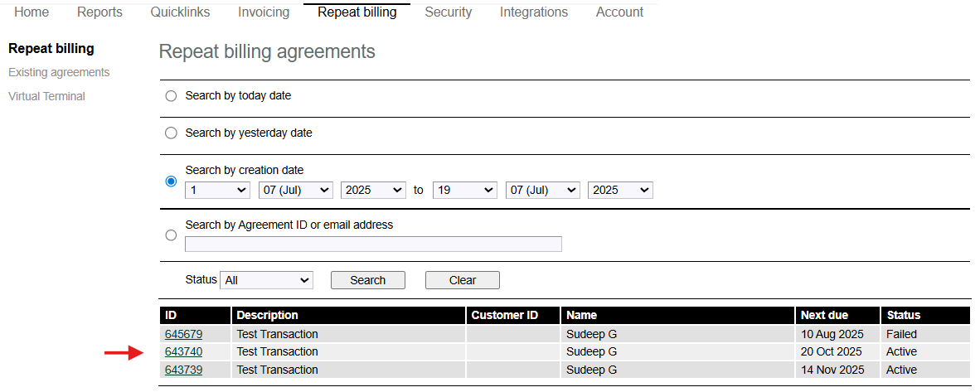The height and width of the screenshot is (392, 980).
Task: Open the start month dropdown
Action: [x=296, y=191]
